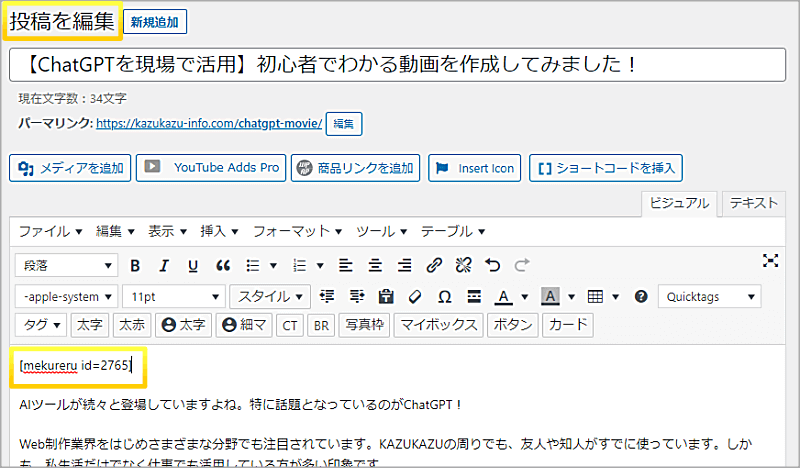Open table options dropdown arrow
This screenshot has width=800, height=468.
tap(616, 297)
